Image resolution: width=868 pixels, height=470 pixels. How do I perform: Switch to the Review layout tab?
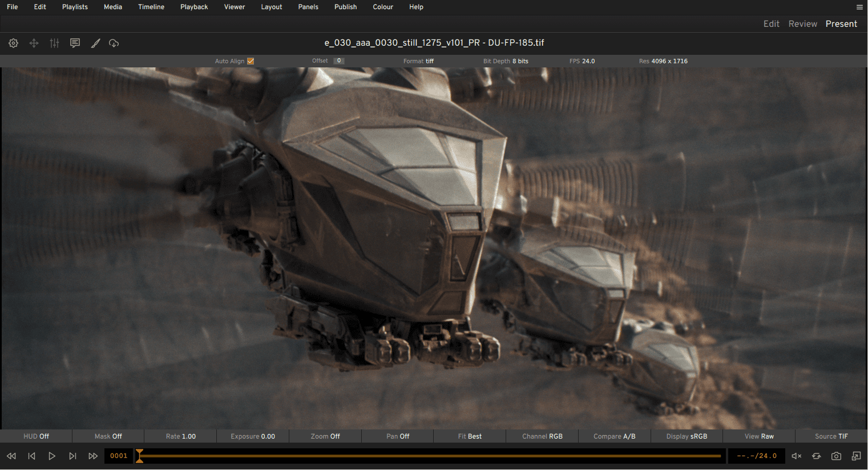pos(802,24)
